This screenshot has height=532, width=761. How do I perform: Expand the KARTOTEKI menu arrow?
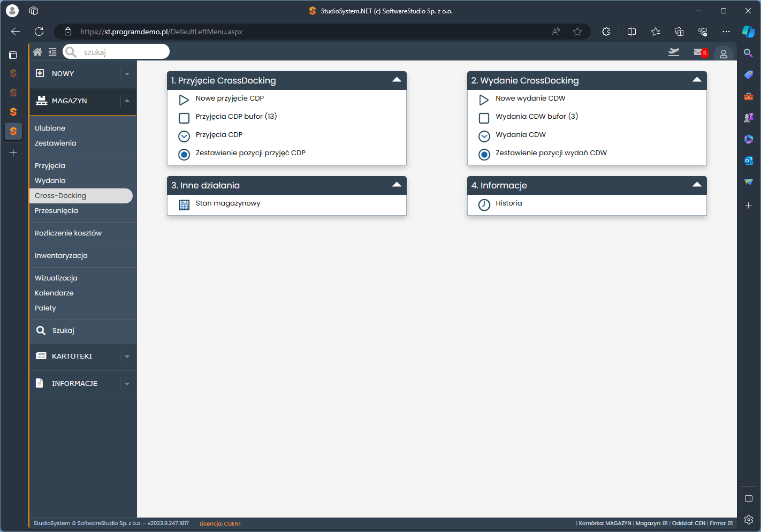[127, 356]
